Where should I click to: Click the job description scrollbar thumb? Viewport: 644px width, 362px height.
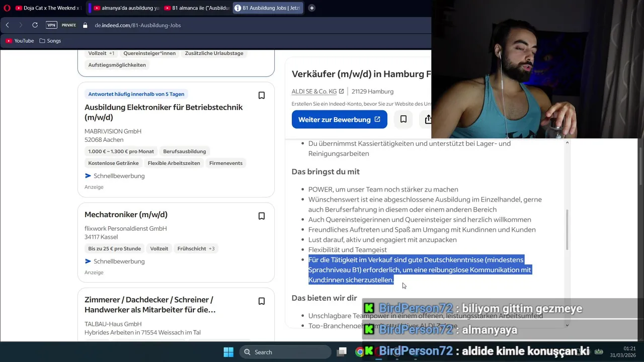[567, 229]
